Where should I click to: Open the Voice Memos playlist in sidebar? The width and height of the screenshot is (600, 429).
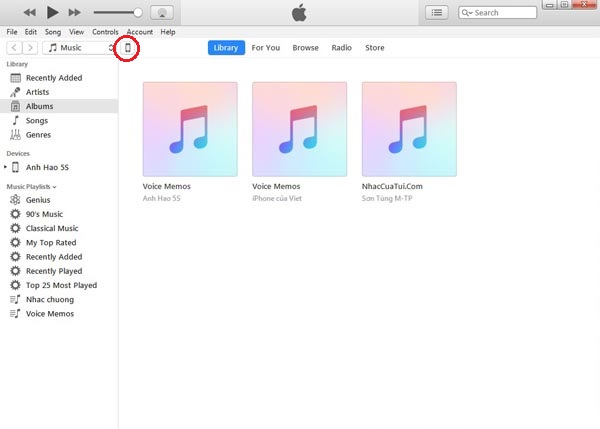[59, 314]
